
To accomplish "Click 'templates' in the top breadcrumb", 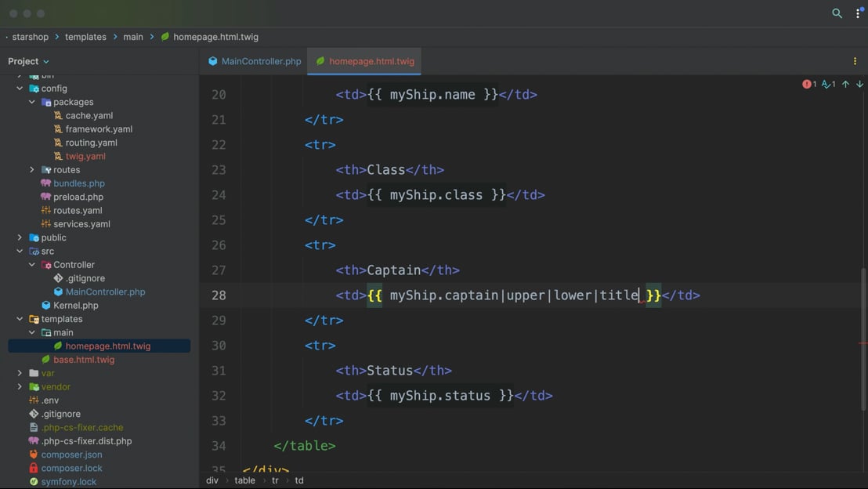I will (85, 37).
